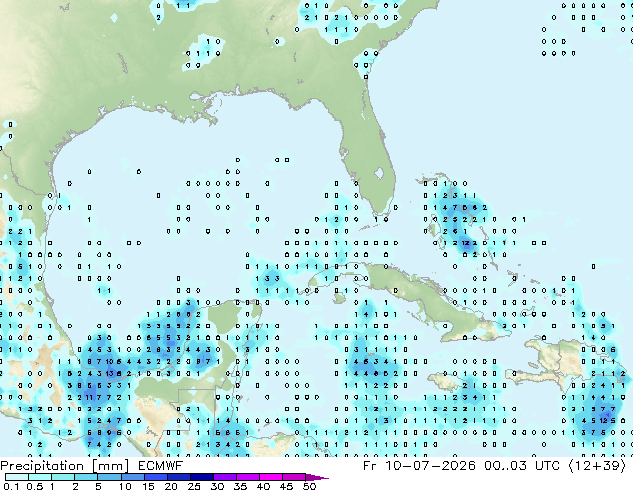Viewport: 634px width, 490px height.
Task: Click the legend label '20'
Action: [x=171, y=486]
